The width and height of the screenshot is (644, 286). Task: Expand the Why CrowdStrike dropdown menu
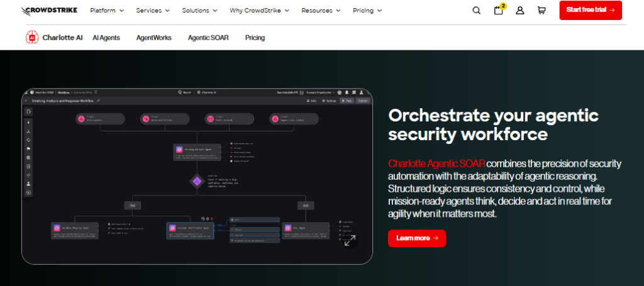click(260, 11)
